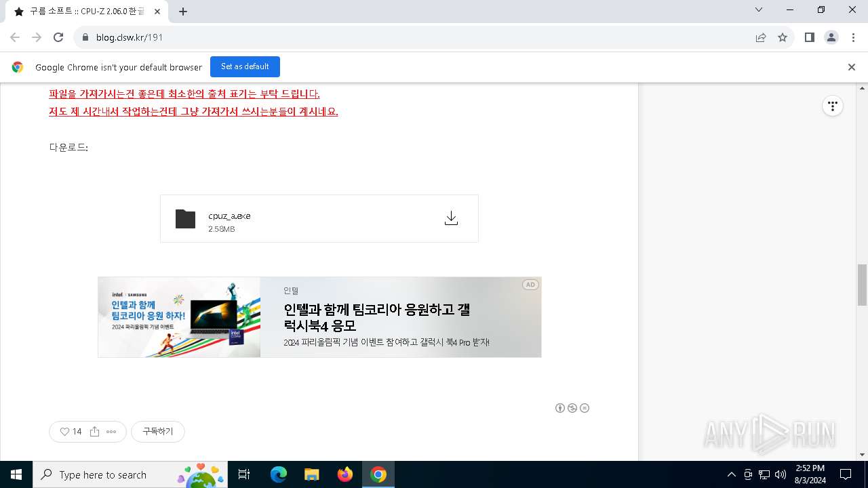The image size is (868, 488).
Task: Open the notification center icon
Action: point(846,474)
